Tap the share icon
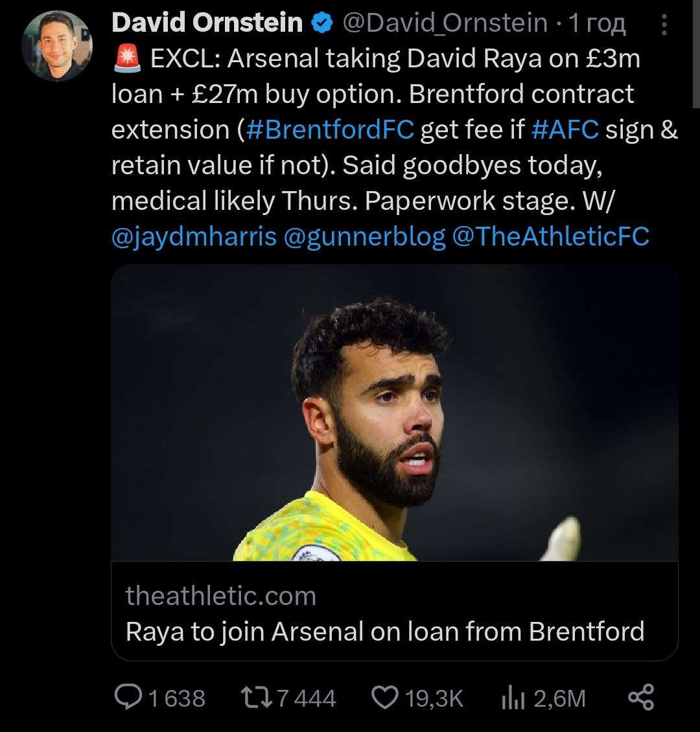Screen dimensions: 700x732 pyautogui.click(x=641, y=698)
